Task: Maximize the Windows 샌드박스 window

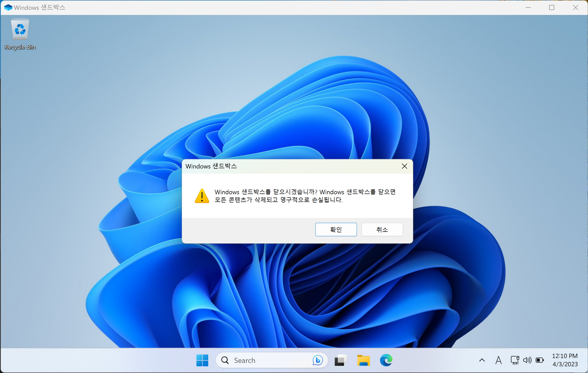Action: [x=552, y=8]
